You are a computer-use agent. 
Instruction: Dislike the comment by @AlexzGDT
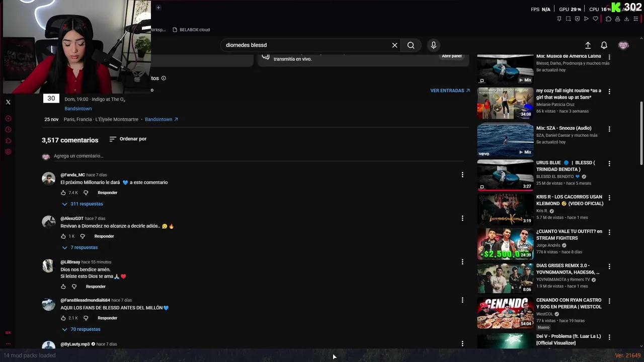83,236
